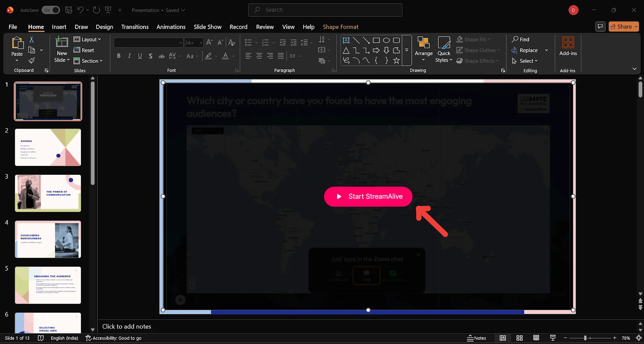Select Overcoming Nervousness slide thumbnail

[x=48, y=239]
